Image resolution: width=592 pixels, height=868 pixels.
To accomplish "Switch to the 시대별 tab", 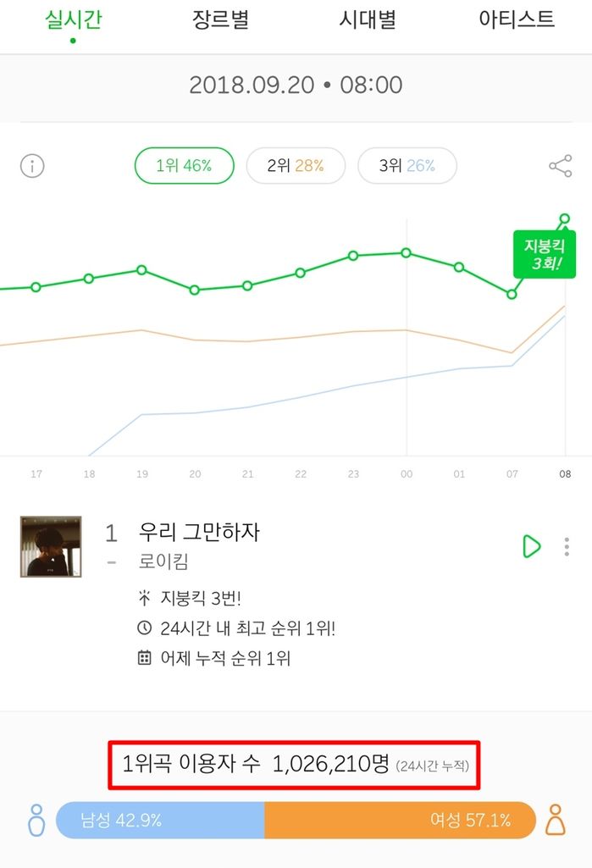I will pyautogui.click(x=368, y=20).
